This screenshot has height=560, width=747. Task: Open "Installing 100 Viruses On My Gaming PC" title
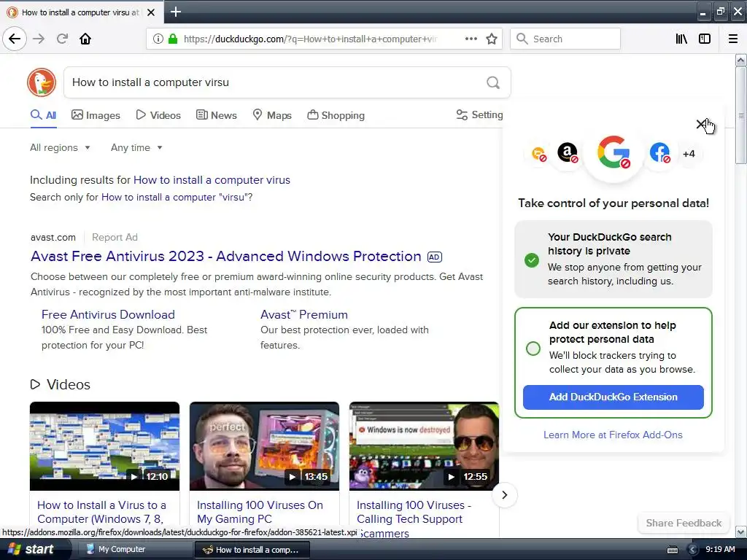[260, 512]
